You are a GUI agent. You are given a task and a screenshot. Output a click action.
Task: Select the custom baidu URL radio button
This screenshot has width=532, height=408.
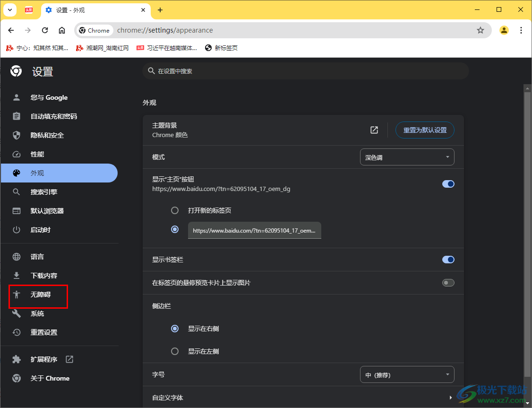point(175,229)
